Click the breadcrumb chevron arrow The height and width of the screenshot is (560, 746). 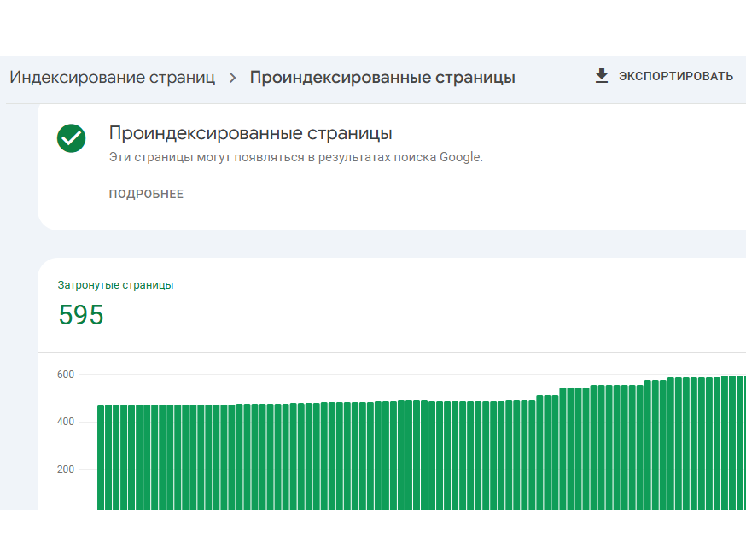(233, 78)
